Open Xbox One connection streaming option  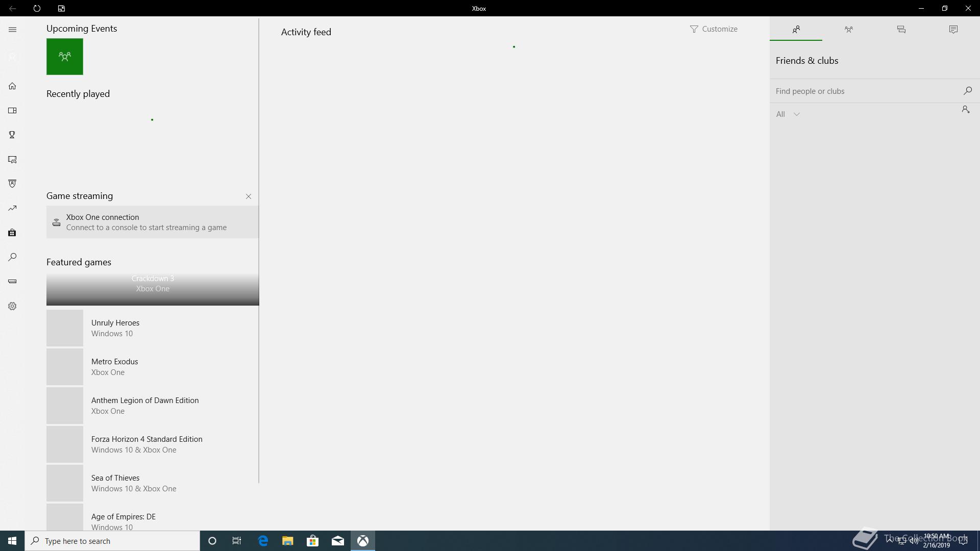coord(153,222)
